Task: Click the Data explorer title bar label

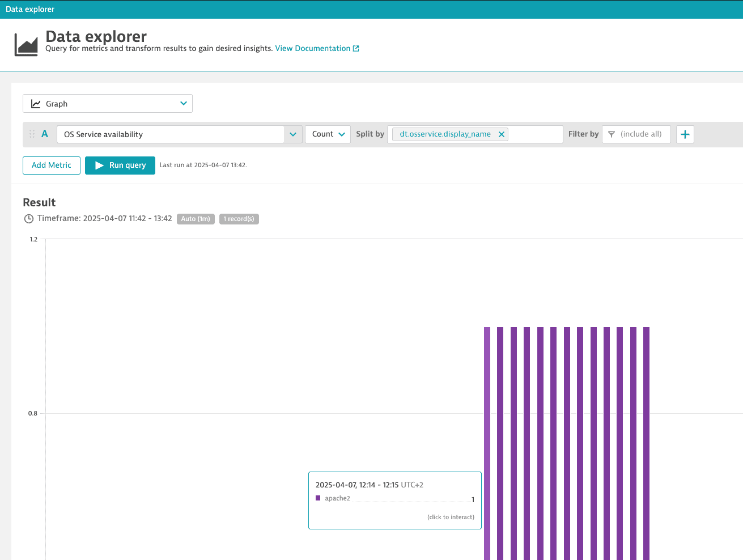Action: pyautogui.click(x=29, y=9)
